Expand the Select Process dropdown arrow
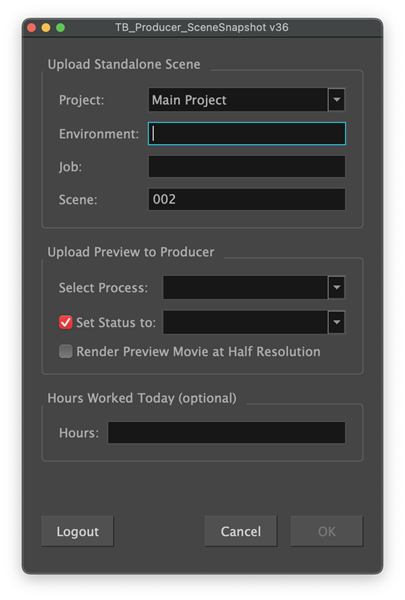 point(336,287)
